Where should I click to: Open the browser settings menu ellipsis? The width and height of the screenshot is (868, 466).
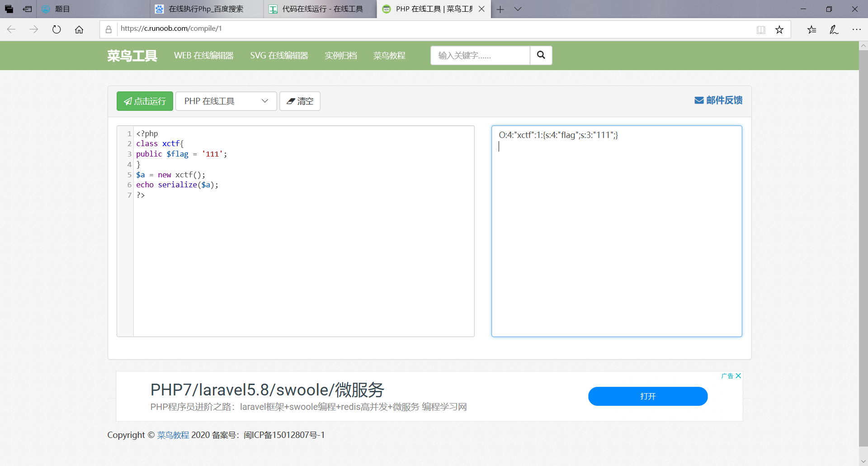pos(857,29)
